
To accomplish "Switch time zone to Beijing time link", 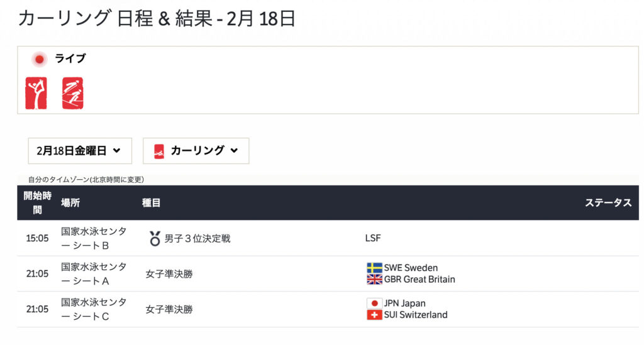I will click(86, 179).
